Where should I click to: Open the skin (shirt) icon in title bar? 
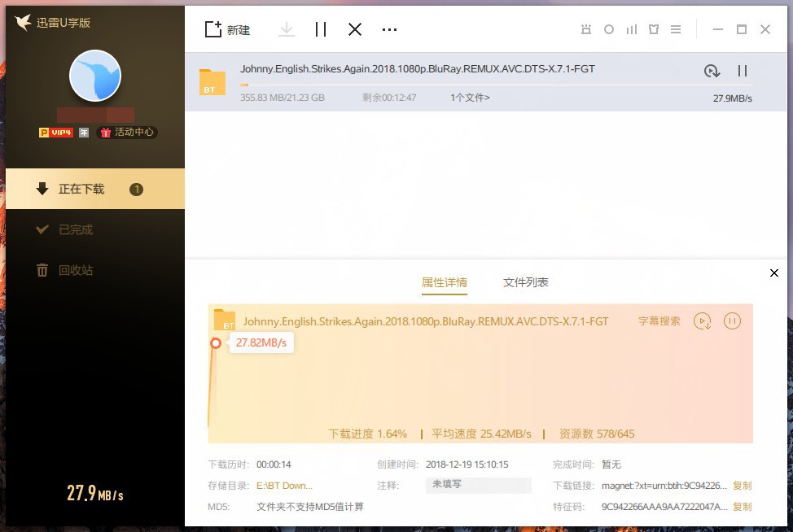click(653, 29)
